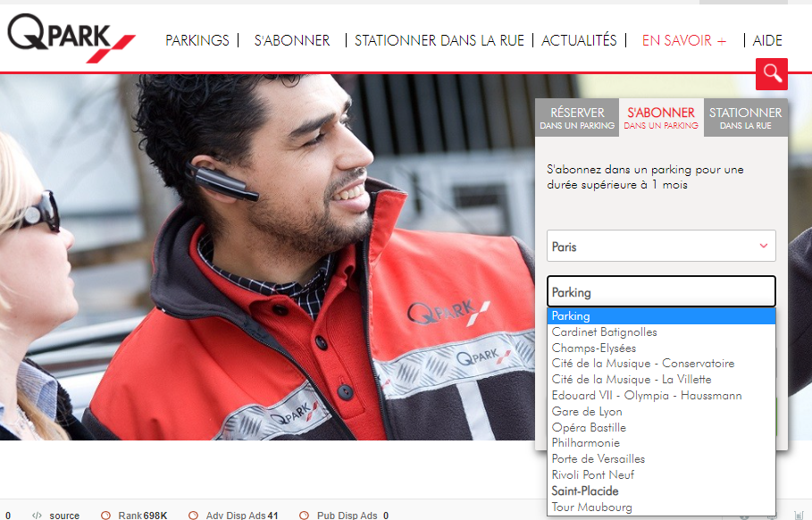Pick Cité de la Musique - La Villette
Screen dimensions: 812x520
(661, 380)
